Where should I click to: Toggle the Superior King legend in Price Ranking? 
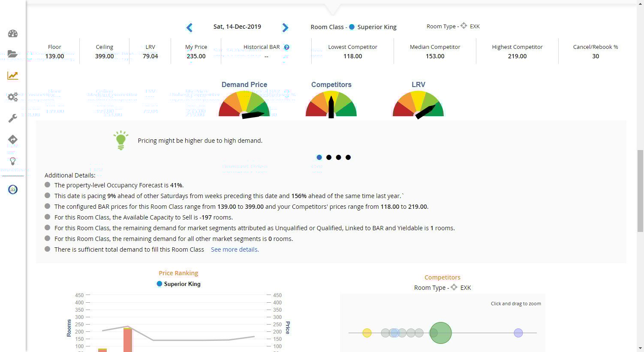point(178,284)
